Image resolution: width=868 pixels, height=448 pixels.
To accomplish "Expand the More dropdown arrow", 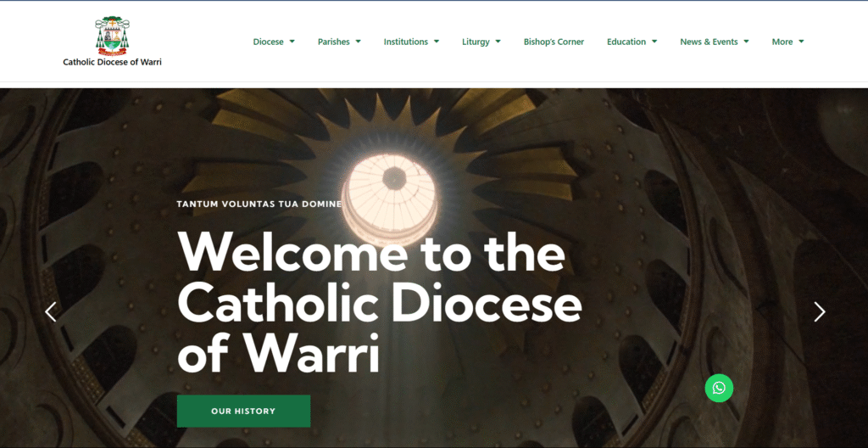I will click(801, 42).
